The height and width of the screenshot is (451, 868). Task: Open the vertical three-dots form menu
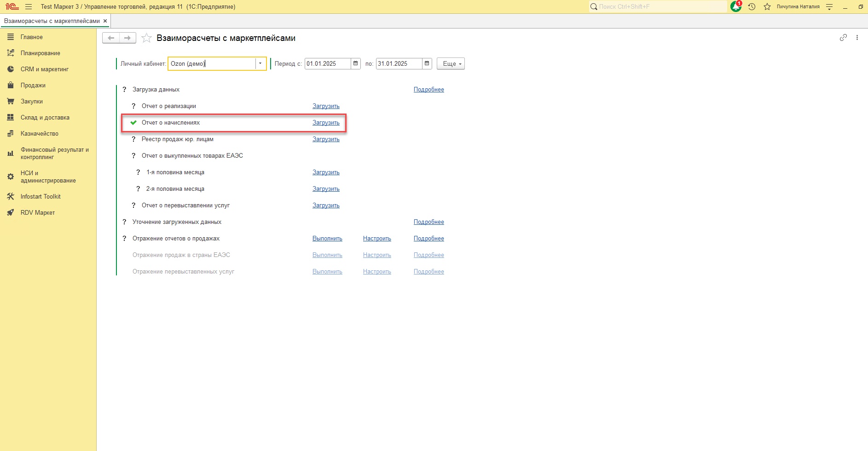857,38
